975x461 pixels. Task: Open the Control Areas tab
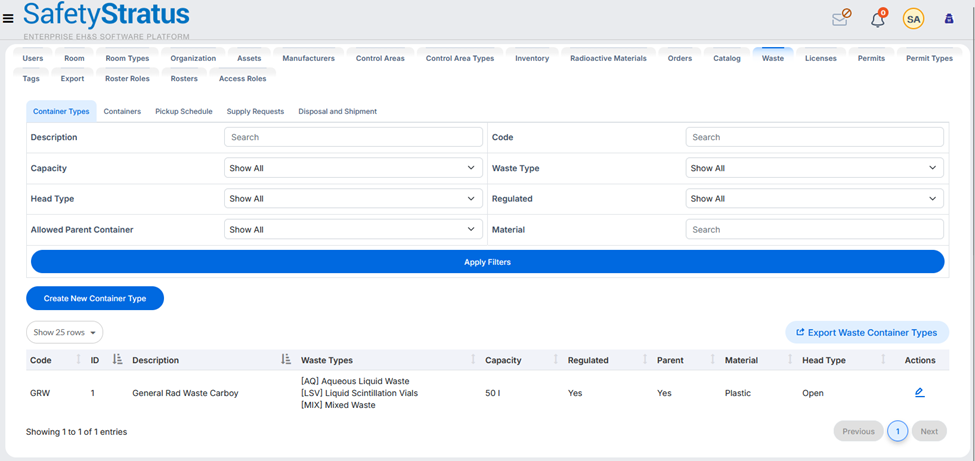380,58
